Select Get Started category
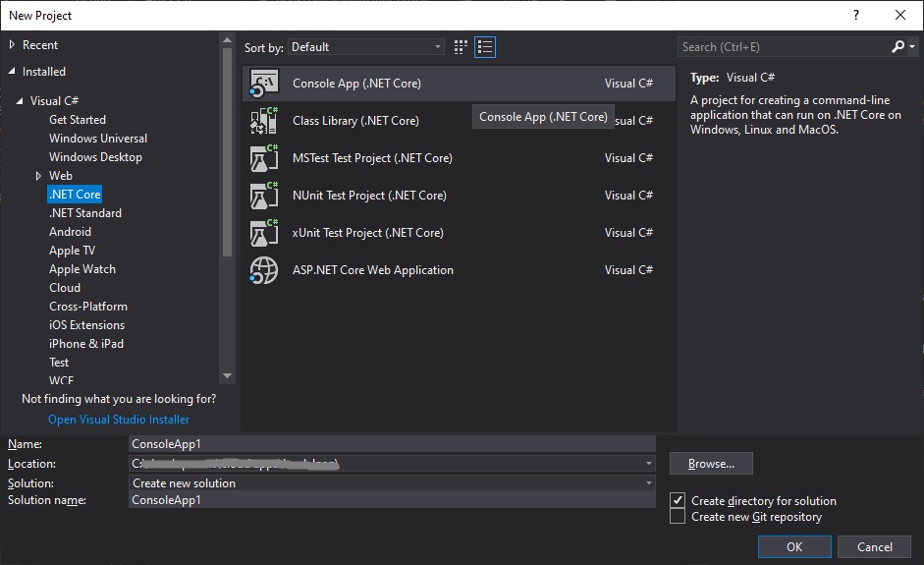 point(78,120)
